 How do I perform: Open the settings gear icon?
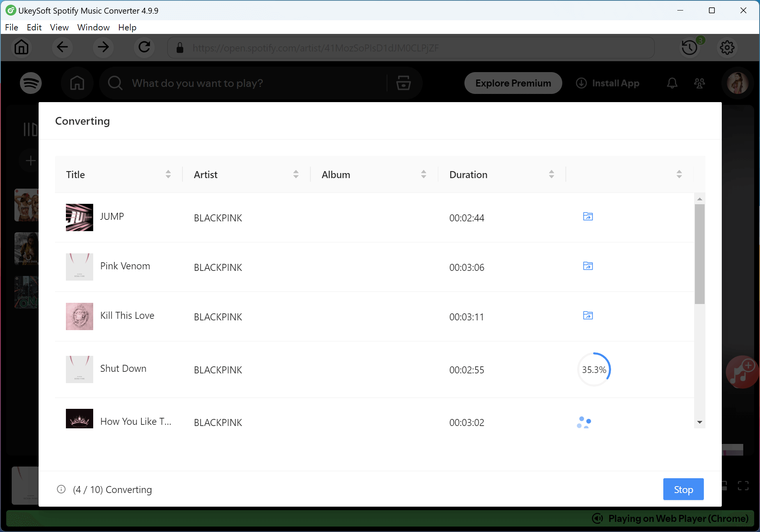(x=727, y=47)
